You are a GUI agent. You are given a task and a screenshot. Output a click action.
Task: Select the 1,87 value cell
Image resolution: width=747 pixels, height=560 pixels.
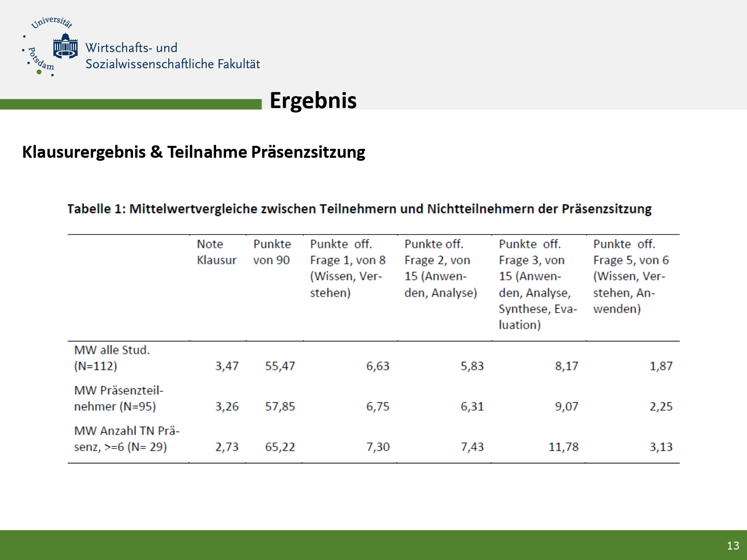click(661, 366)
